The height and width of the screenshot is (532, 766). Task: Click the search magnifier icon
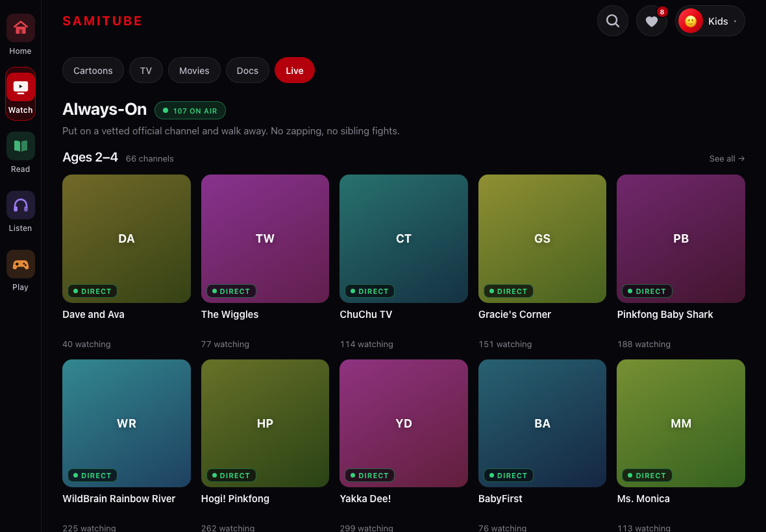613,21
